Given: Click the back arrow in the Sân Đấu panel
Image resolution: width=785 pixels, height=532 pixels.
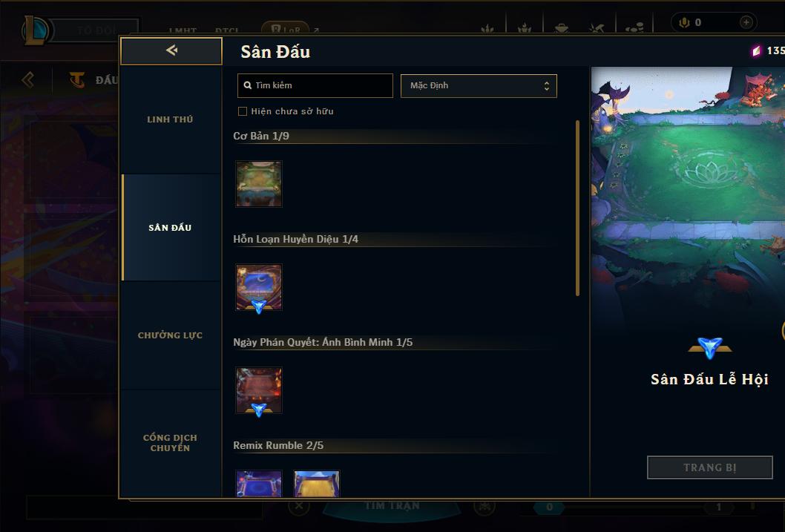Looking at the screenshot, I should pyautogui.click(x=171, y=50).
